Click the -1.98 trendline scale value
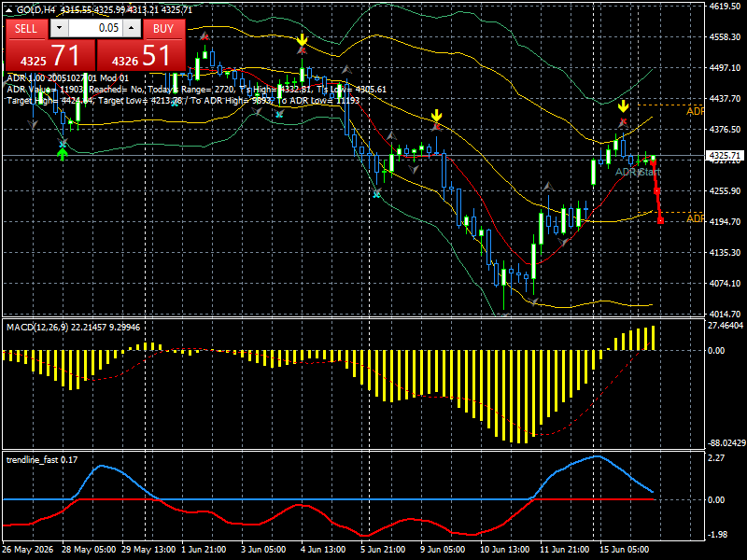 [x=717, y=534]
